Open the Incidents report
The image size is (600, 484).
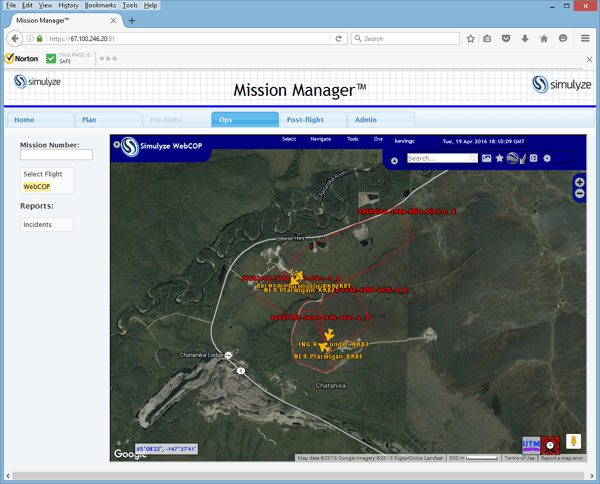(38, 225)
